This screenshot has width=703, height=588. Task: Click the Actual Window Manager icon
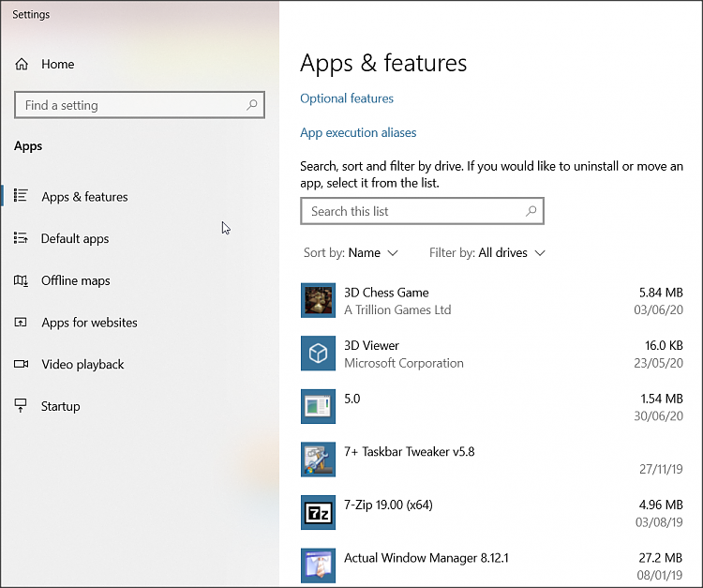click(318, 565)
